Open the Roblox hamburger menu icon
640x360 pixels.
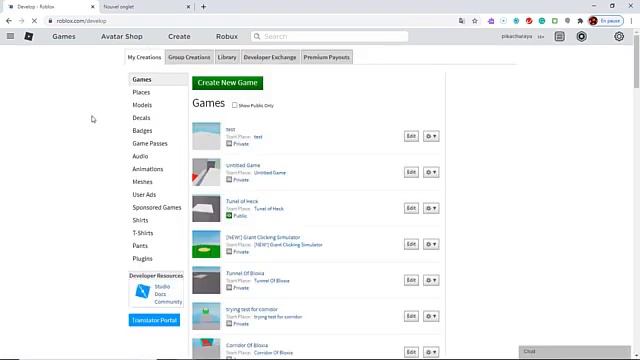coord(11,36)
